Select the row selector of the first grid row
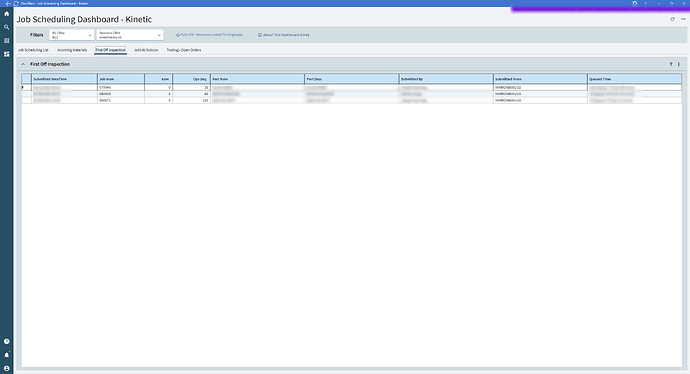The width and height of the screenshot is (690, 374). click(x=26, y=88)
